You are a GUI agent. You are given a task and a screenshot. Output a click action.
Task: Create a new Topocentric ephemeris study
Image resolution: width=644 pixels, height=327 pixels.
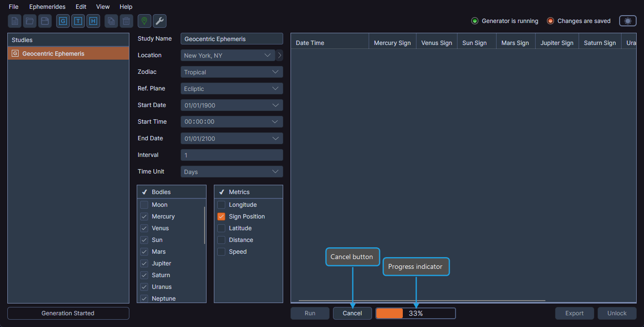[78, 21]
